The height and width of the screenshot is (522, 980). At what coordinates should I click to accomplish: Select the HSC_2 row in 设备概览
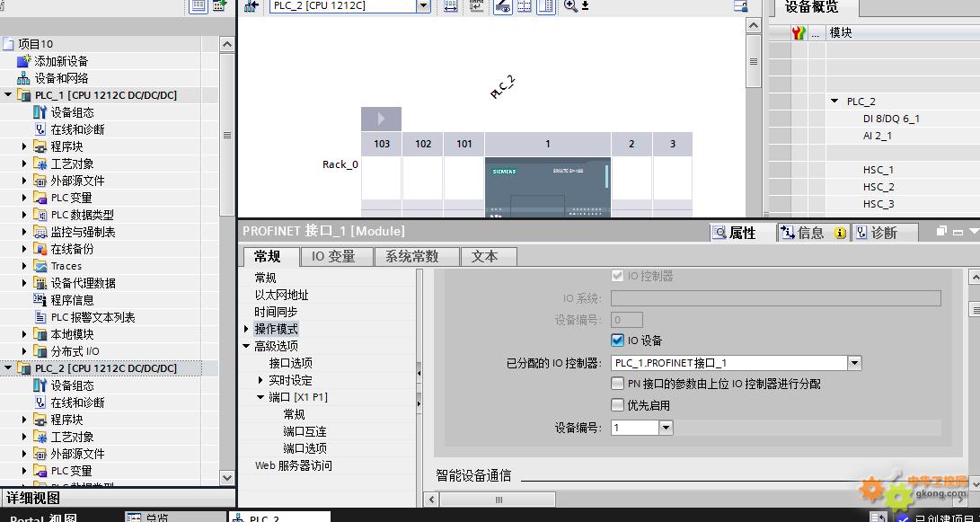(878, 187)
